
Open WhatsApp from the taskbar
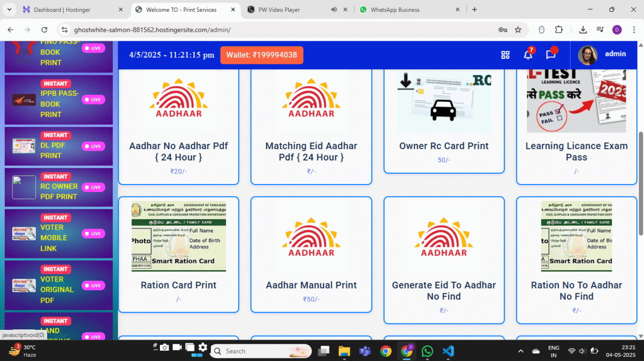427,351
